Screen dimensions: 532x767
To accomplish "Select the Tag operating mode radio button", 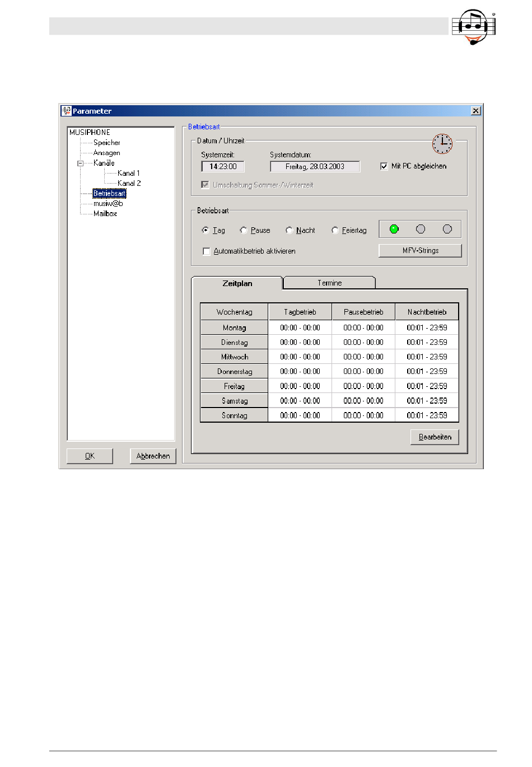I will tap(206, 230).
